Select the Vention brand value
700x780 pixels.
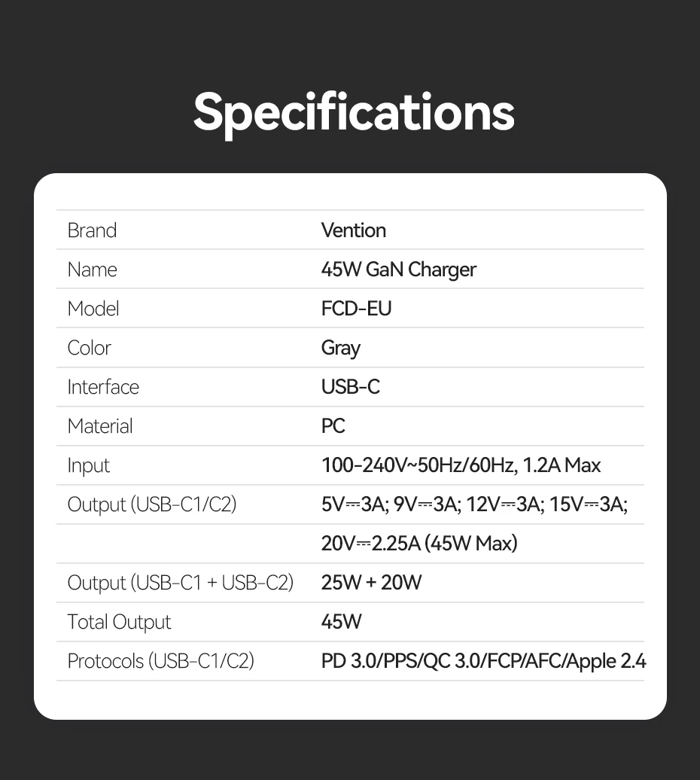point(353,230)
